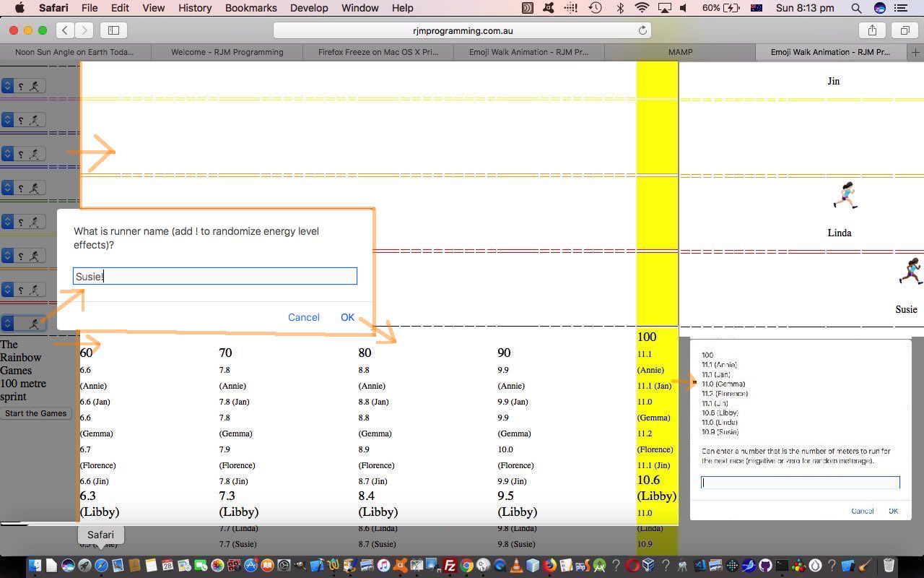Image resolution: width=924 pixels, height=578 pixels.
Task: Click the running emoji above Linda
Action: [845, 196]
